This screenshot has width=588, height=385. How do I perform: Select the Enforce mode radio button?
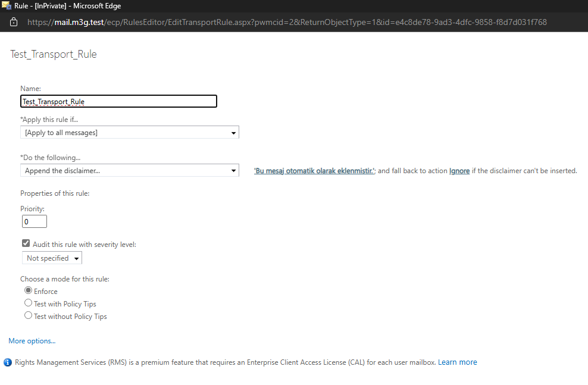point(28,290)
